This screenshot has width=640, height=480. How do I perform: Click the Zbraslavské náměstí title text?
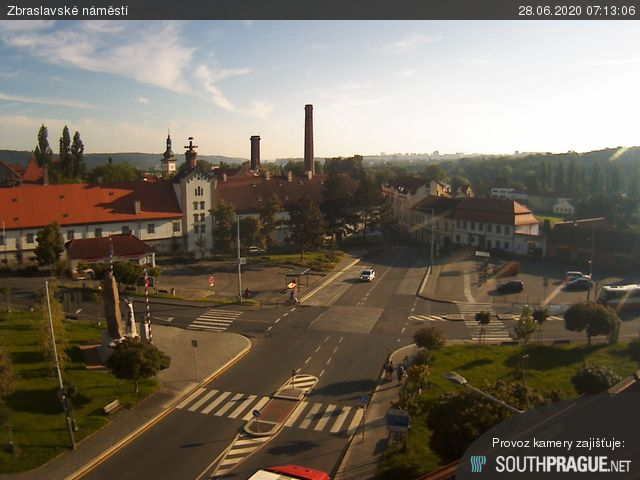coord(67,11)
